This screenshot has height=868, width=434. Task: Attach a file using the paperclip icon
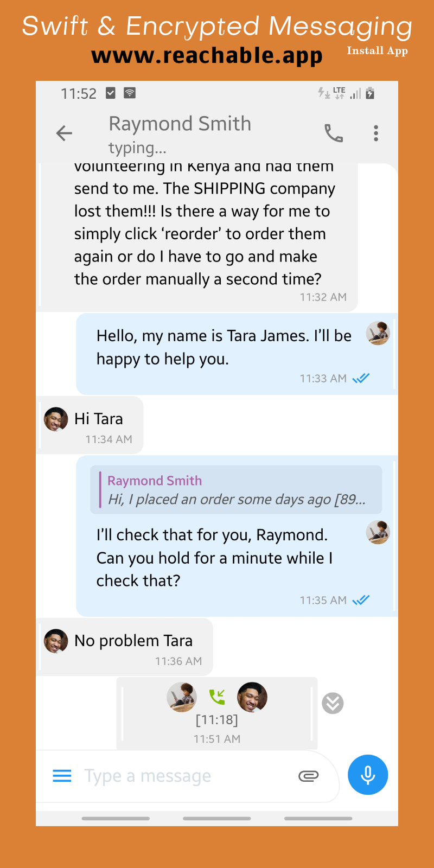click(x=309, y=776)
